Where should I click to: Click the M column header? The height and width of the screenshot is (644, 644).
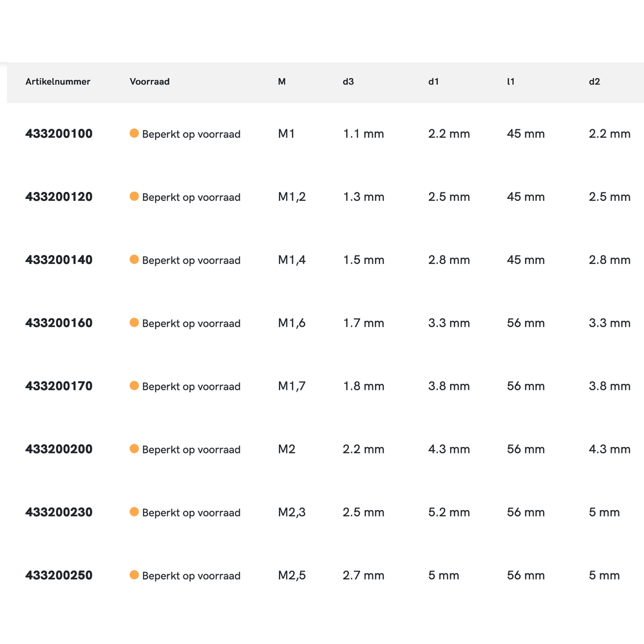(x=281, y=82)
